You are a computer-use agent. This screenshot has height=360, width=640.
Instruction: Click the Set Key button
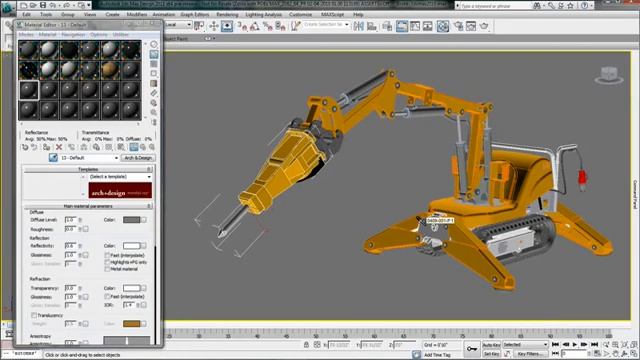tap(491, 353)
